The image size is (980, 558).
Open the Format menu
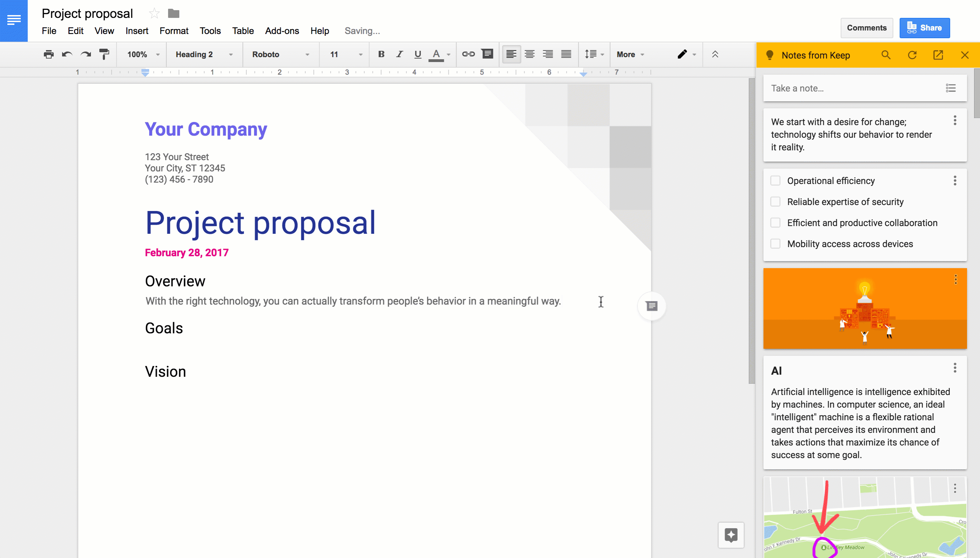(x=173, y=30)
